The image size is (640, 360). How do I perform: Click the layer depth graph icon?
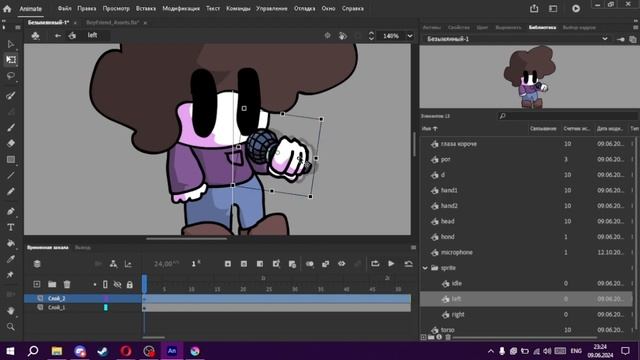tap(128, 264)
